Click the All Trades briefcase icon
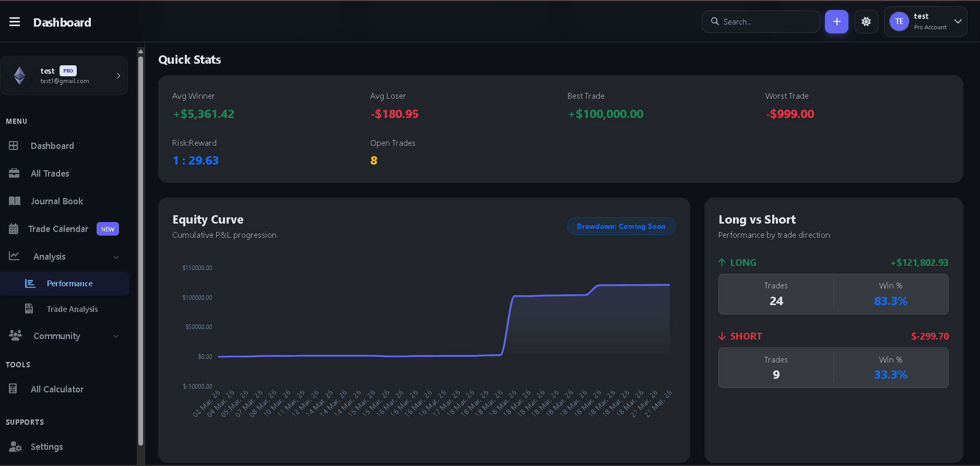The height and width of the screenshot is (466, 980). click(14, 173)
